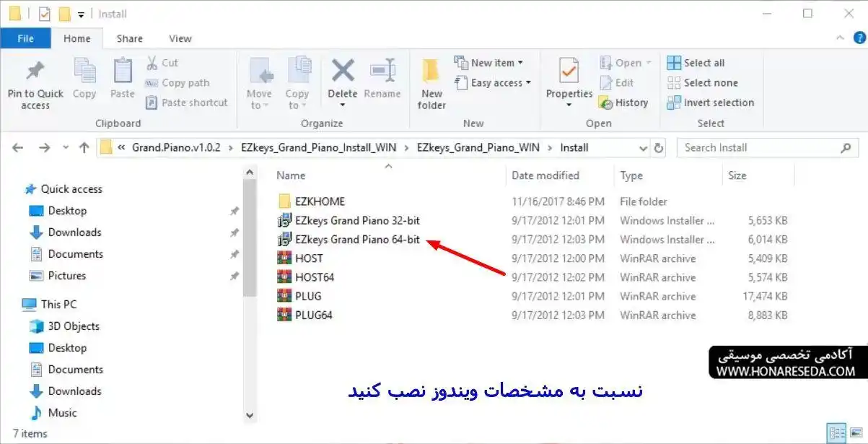Sort by the Size column header
868x444 pixels.
coord(737,175)
